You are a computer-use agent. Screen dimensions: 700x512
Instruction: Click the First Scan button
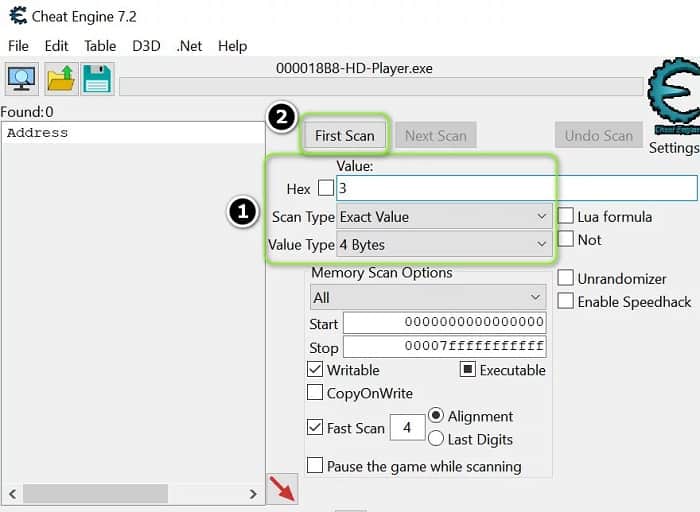(344, 136)
